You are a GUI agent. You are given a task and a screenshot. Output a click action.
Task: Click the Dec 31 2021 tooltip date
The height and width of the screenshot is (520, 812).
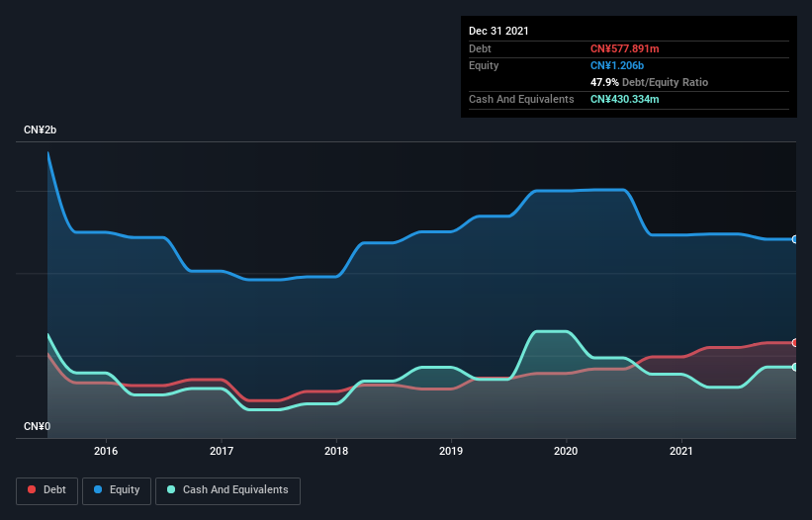click(x=498, y=31)
